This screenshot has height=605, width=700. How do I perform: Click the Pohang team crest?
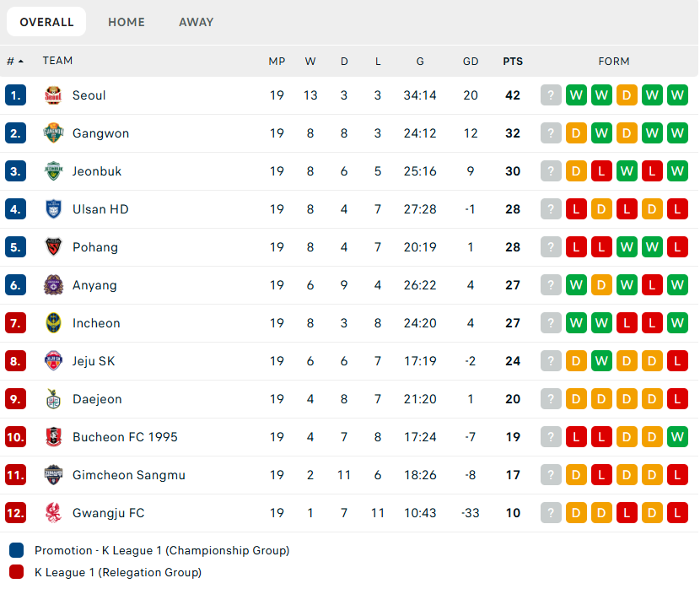(53, 247)
